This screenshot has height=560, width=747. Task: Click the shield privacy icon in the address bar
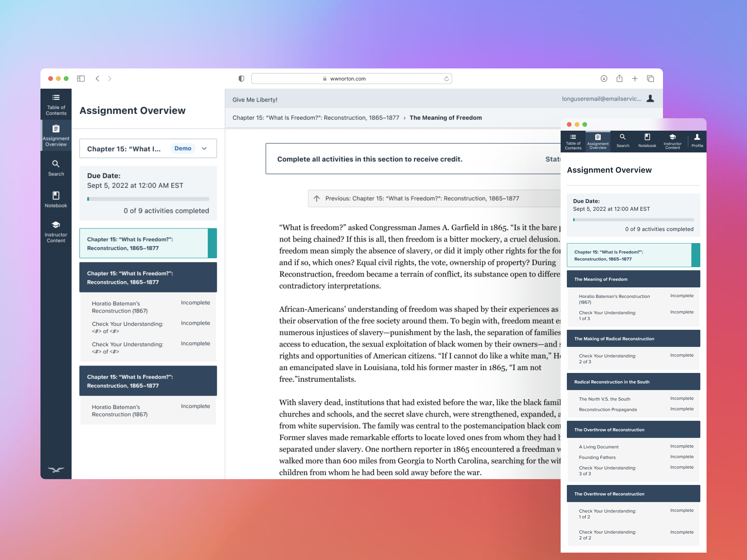[241, 78]
